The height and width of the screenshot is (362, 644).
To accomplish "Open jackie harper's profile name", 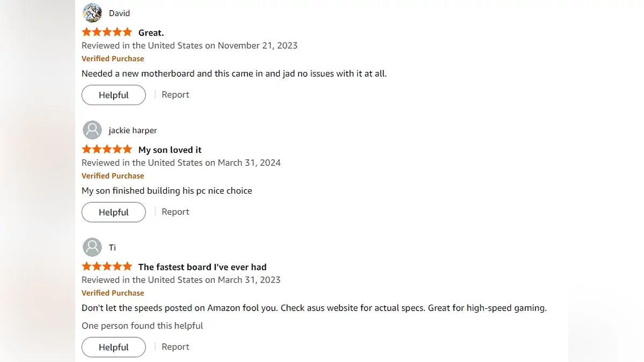I will tap(133, 130).
